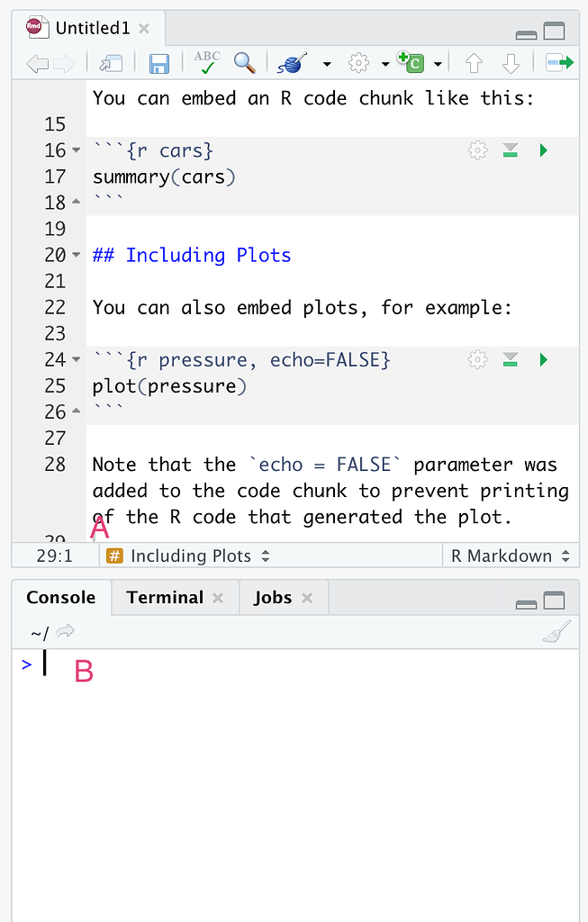Viewport: 588px width, 922px height.
Task: Knit the R Markdown document
Action: coord(290,63)
